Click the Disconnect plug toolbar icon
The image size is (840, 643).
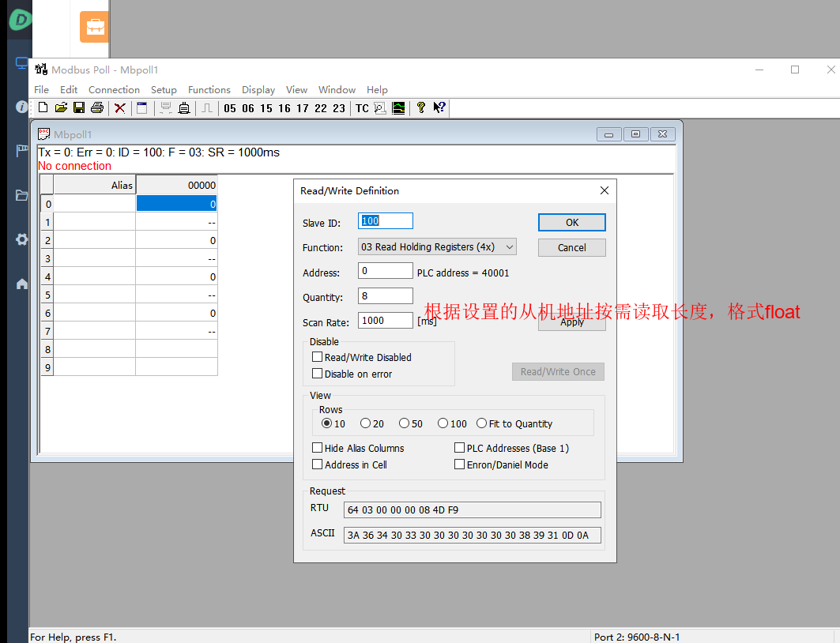coord(184,108)
